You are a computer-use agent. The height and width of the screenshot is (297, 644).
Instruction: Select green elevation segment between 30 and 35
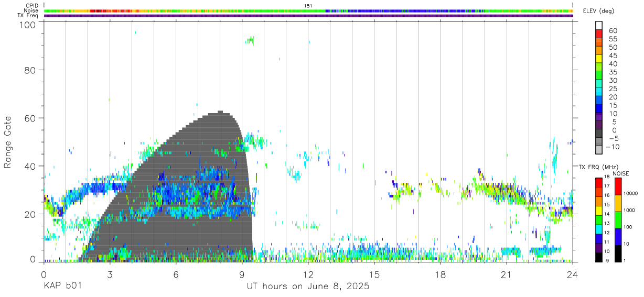[599, 75]
